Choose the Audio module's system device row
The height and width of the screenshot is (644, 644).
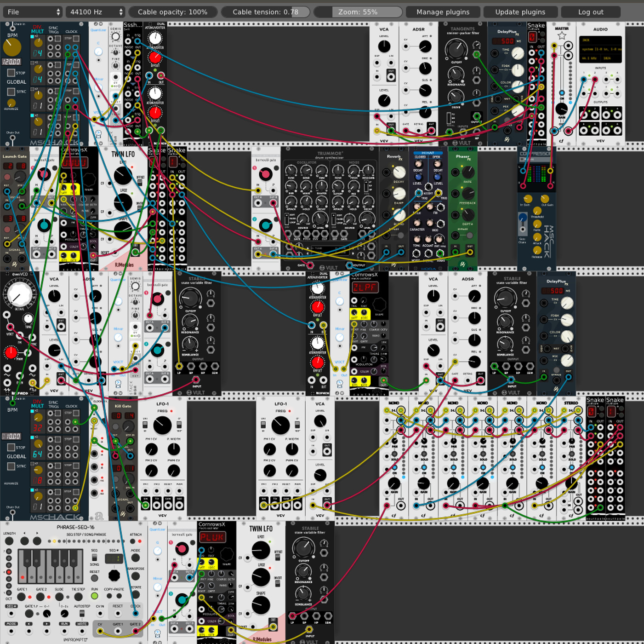point(600,49)
